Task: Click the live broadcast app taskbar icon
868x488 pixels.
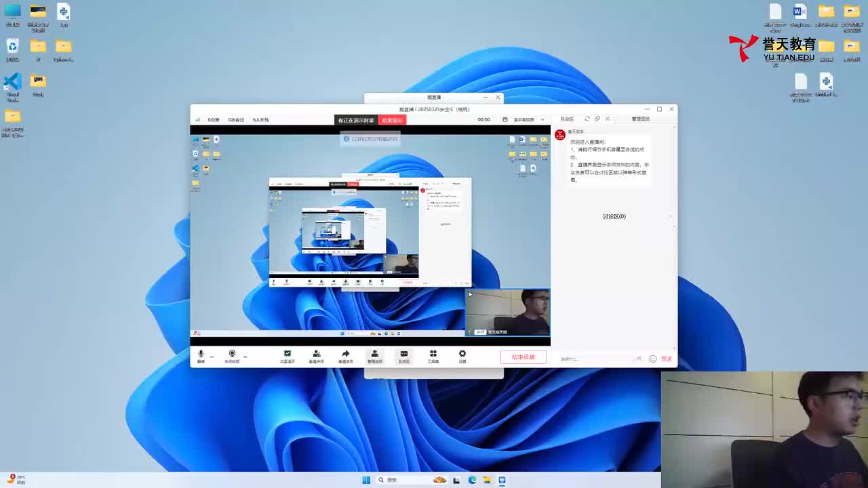Action: pos(502,480)
